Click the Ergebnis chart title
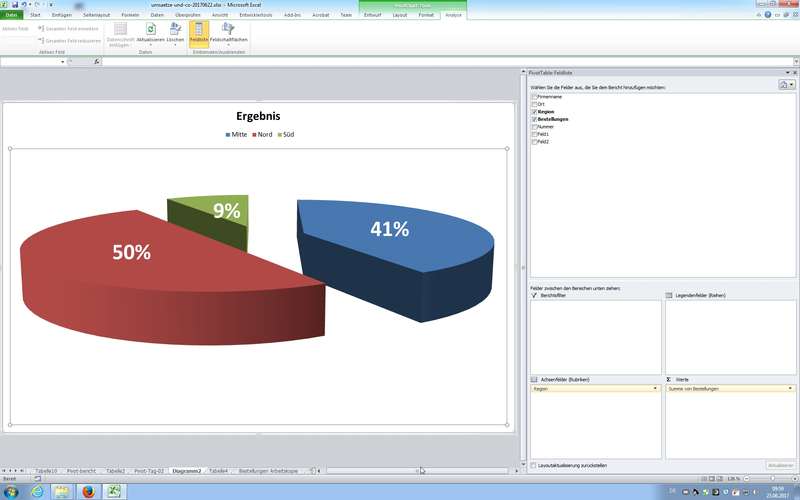This screenshot has height=500, width=800. tap(258, 116)
